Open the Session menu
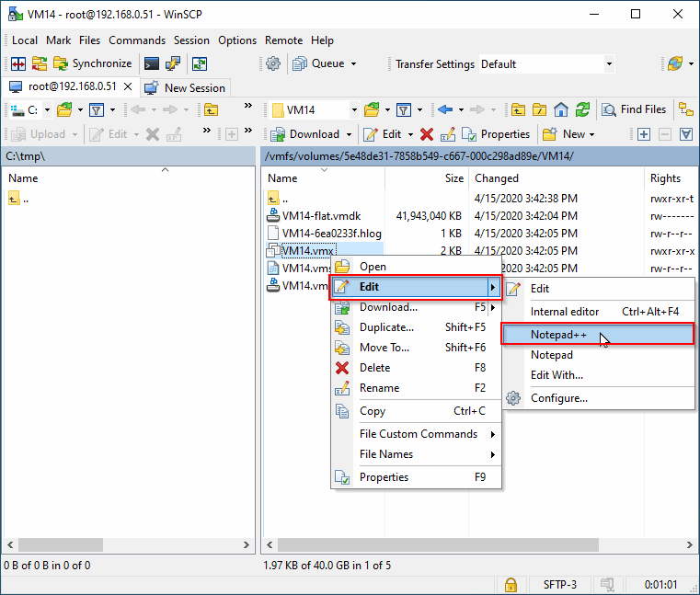The height and width of the screenshot is (595, 700). point(191,40)
